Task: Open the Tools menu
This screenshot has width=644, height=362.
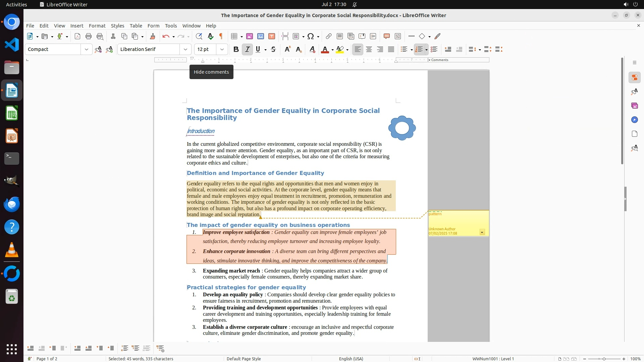Action: point(171,25)
